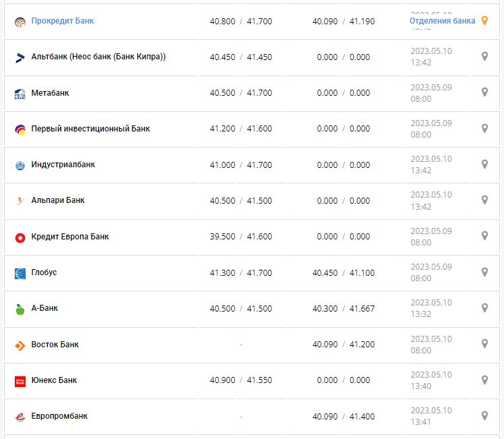Open the Отделения банка link
This screenshot has width=504, height=439.
point(442,21)
